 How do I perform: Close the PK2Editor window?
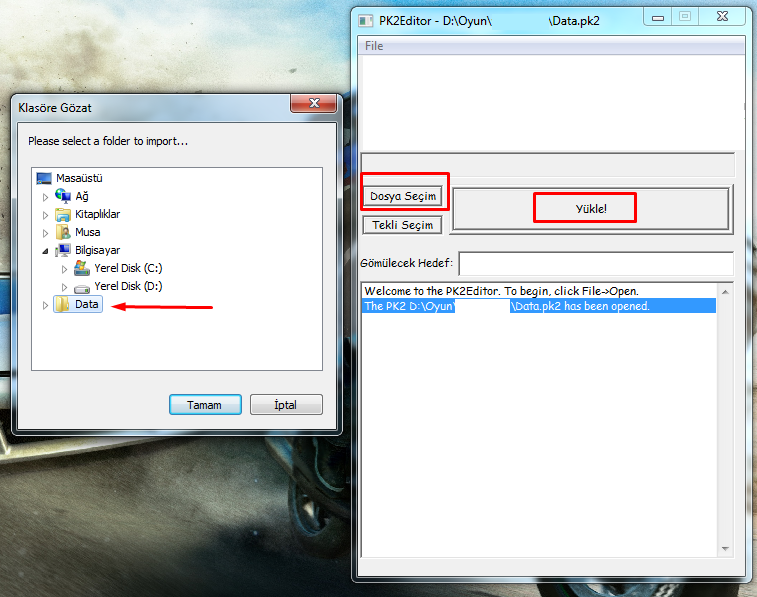pos(722,16)
